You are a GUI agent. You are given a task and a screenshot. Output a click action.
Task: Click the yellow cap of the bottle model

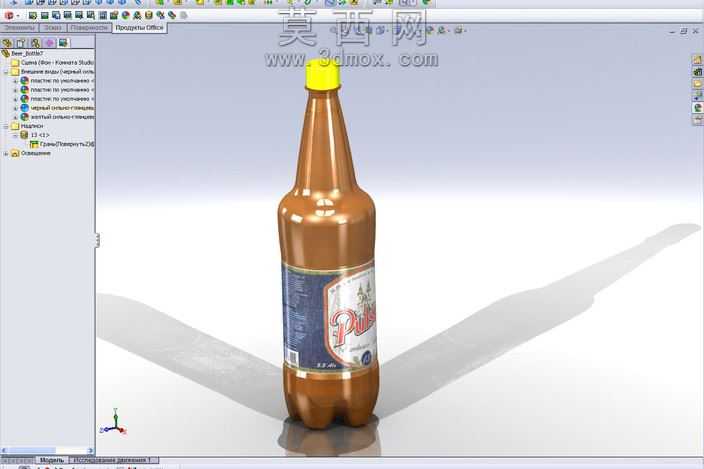tap(323, 73)
